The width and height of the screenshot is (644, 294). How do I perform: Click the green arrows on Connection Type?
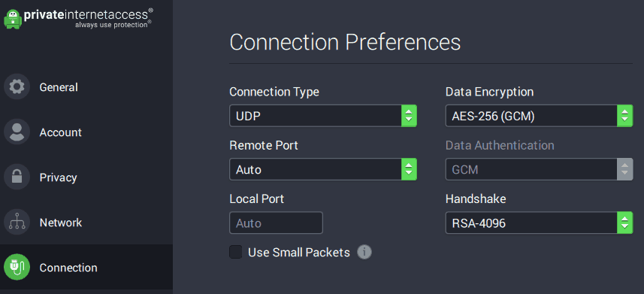[409, 116]
